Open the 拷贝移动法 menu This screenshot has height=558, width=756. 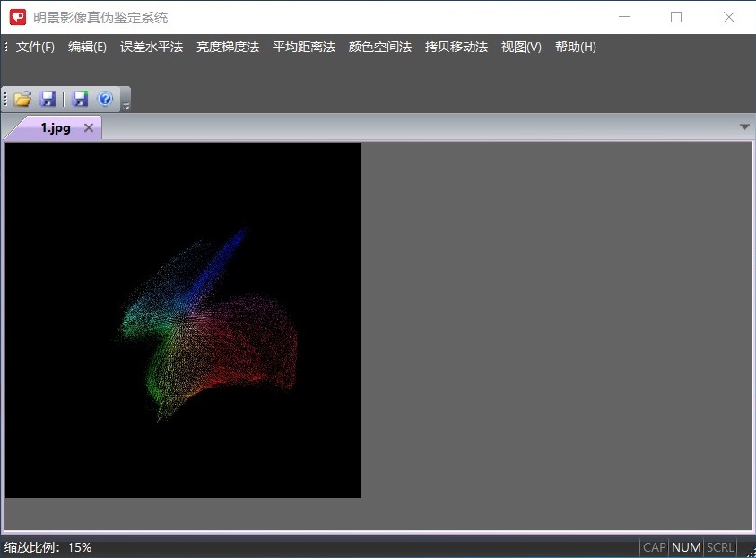[x=456, y=47]
